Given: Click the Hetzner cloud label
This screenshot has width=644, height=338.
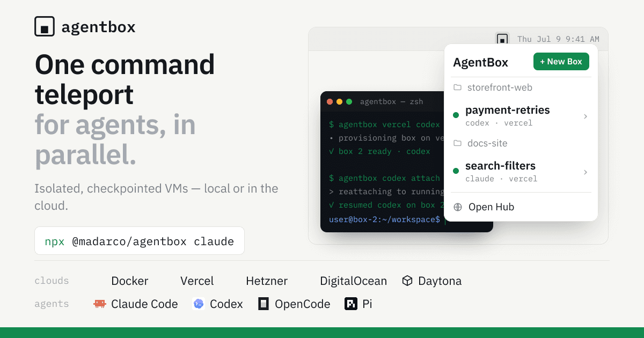Looking at the screenshot, I should click(x=267, y=281).
